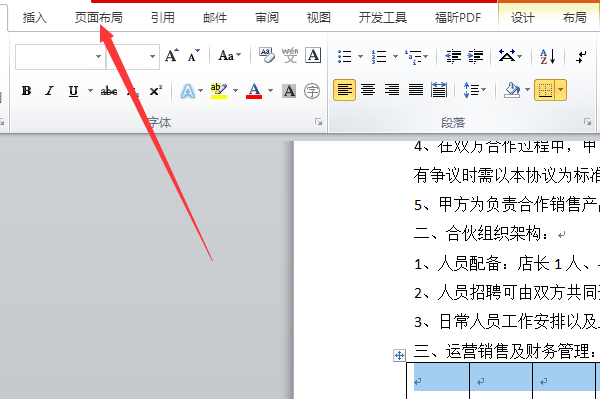Open the table 设计 tab
This screenshot has height=399, width=600.
click(x=523, y=18)
